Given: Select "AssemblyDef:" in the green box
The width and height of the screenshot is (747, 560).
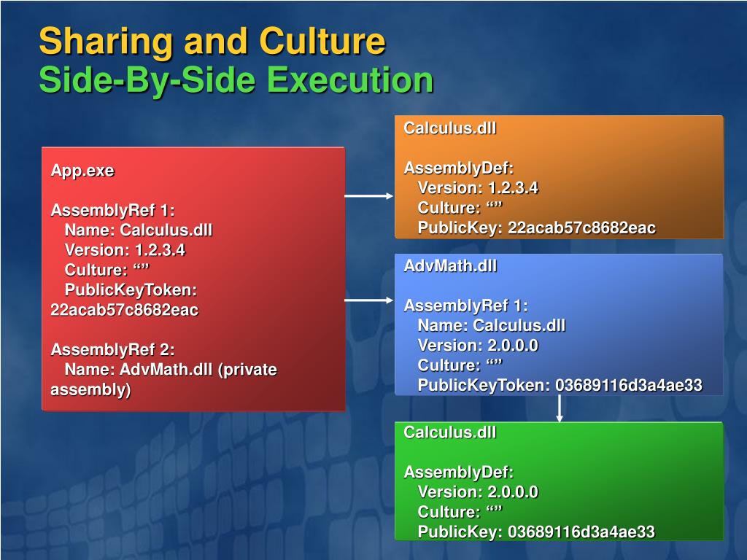Looking at the screenshot, I should pyautogui.click(x=459, y=472).
